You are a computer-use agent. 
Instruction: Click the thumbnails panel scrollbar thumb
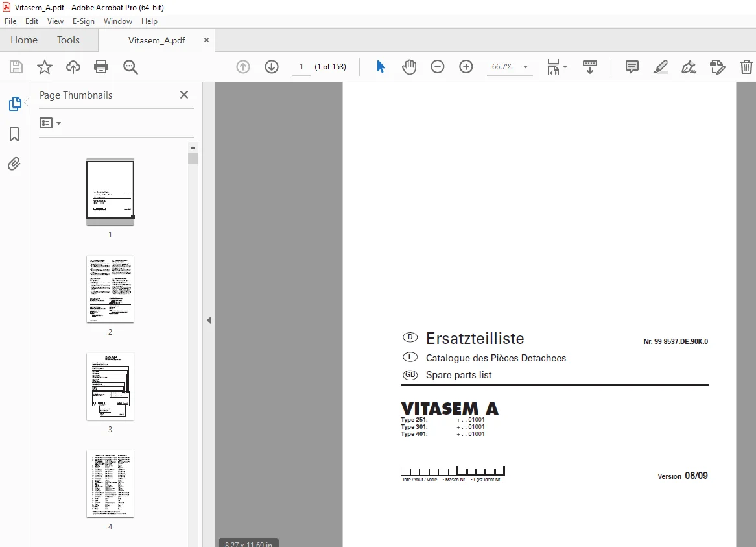coord(193,159)
